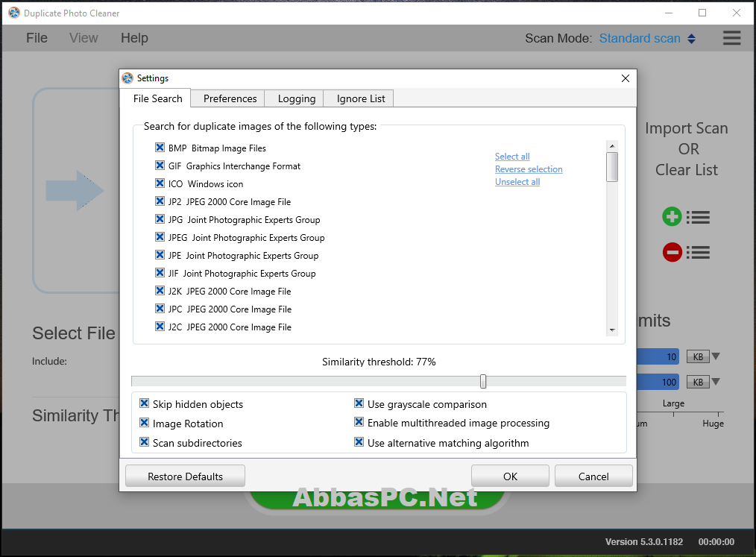The width and height of the screenshot is (756, 557).
Task: Toggle the JPG file type checkbox
Action: coord(160,219)
